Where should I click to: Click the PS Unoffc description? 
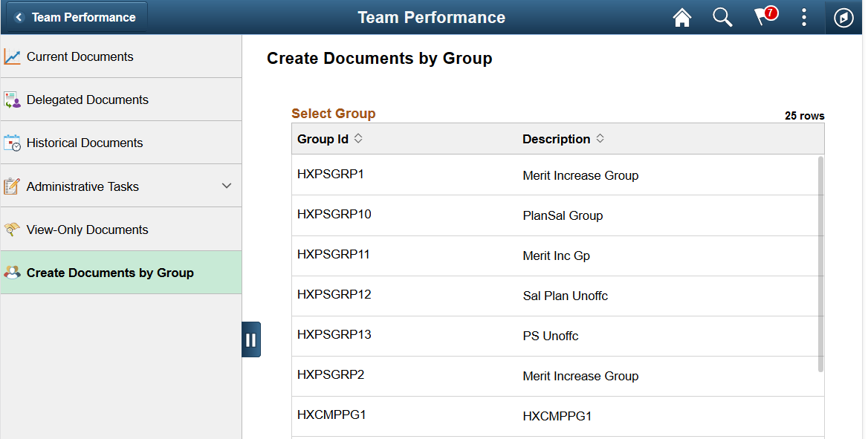(x=550, y=336)
